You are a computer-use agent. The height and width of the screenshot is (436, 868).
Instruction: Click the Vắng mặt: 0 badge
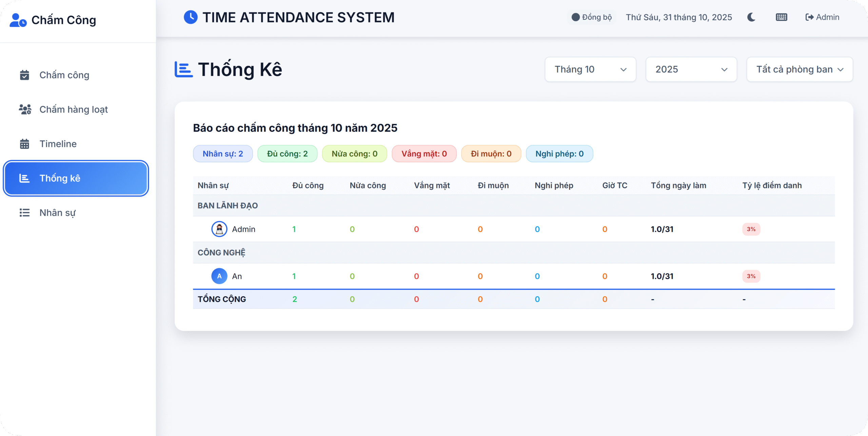pyautogui.click(x=424, y=154)
